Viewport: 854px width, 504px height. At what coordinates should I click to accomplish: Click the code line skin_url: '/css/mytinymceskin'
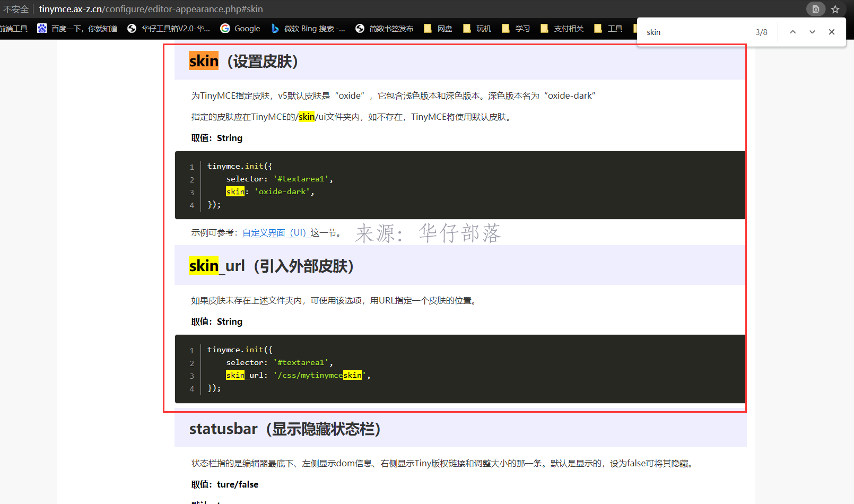[x=298, y=375]
